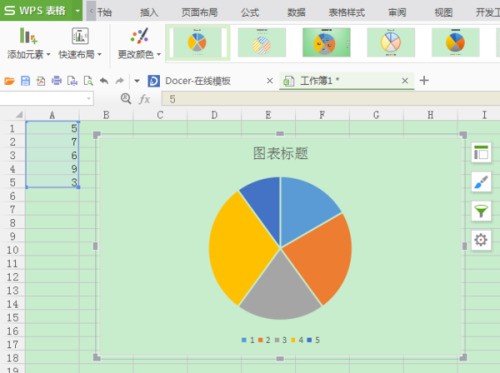Viewport: 500px width, 373px height.
Task: Select column header D
Action: pyautogui.click(x=214, y=115)
